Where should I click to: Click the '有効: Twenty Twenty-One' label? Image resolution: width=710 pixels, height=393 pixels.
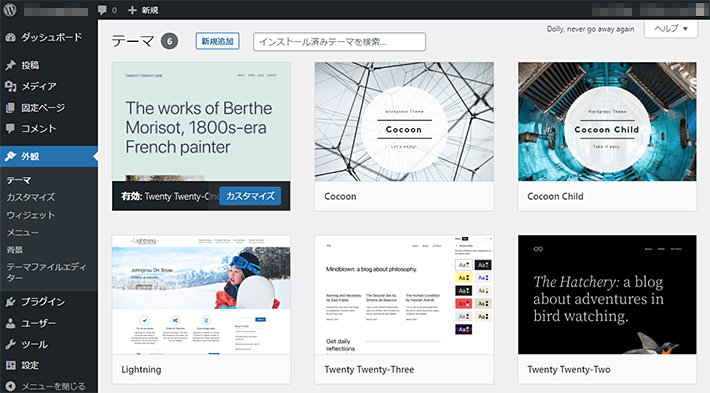tap(170, 196)
